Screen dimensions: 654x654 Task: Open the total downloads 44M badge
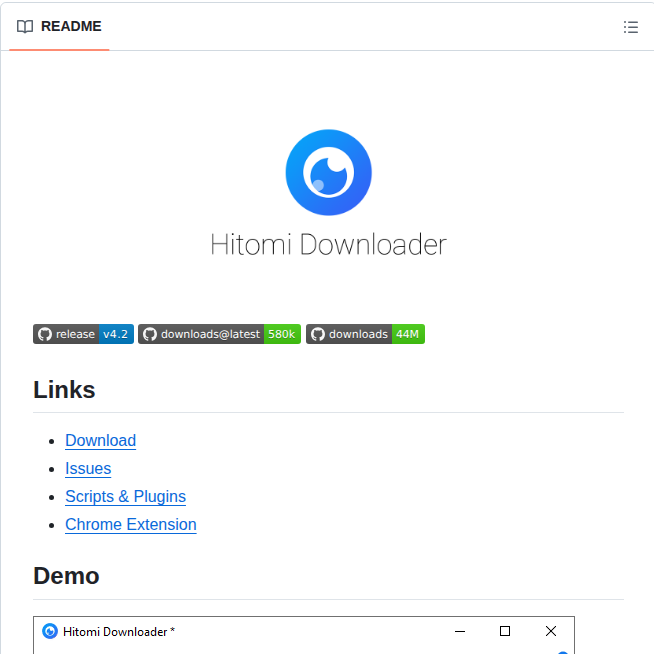(365, 334)
